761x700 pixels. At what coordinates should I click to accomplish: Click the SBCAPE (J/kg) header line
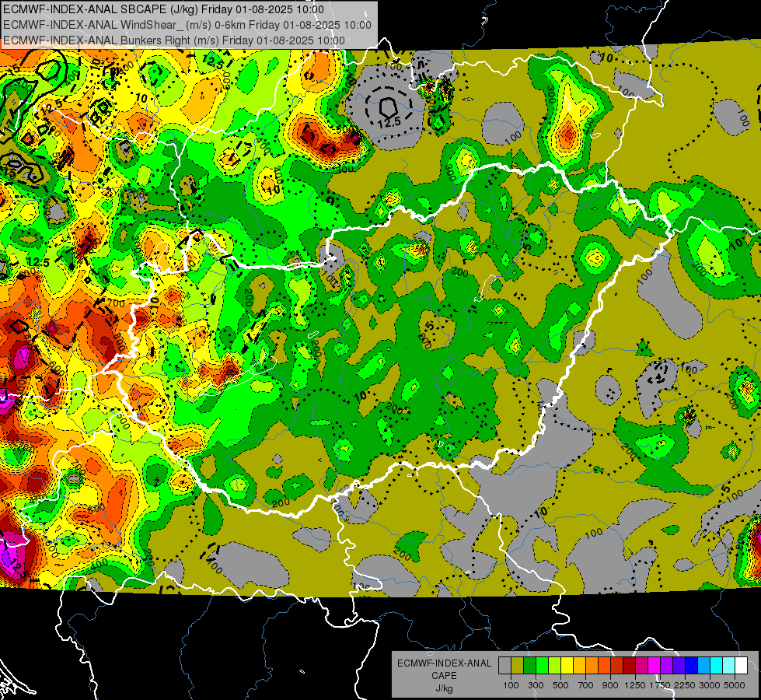click(163, 9)
